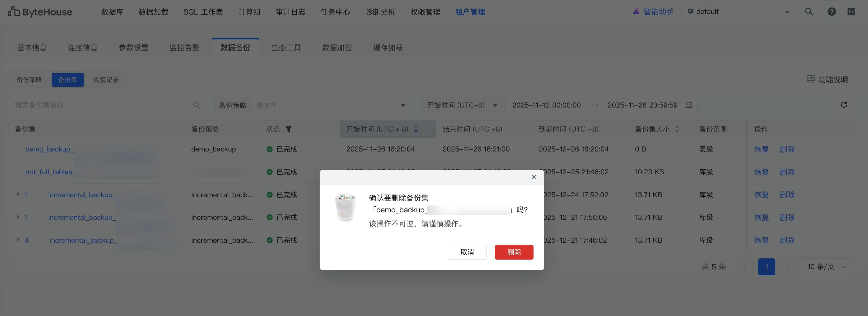Open the 智能助手 assistant
Viewport: 868px width, 316px height.
point(653,12)
